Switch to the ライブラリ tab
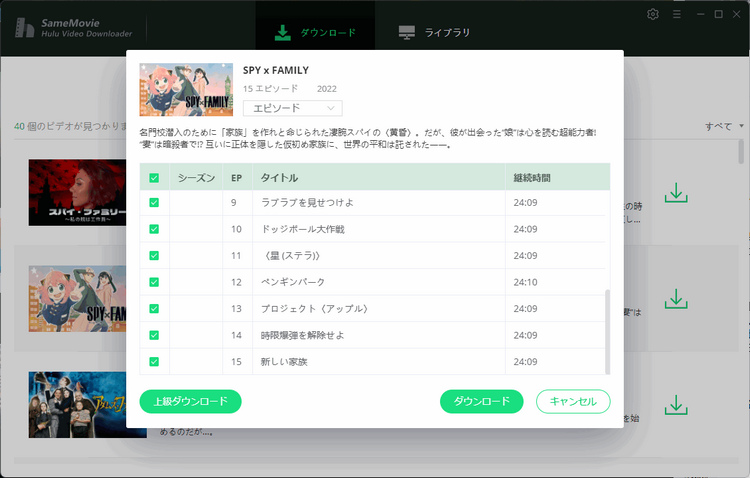The width and height of the screenshot is (750, 478). pos(434,33)
